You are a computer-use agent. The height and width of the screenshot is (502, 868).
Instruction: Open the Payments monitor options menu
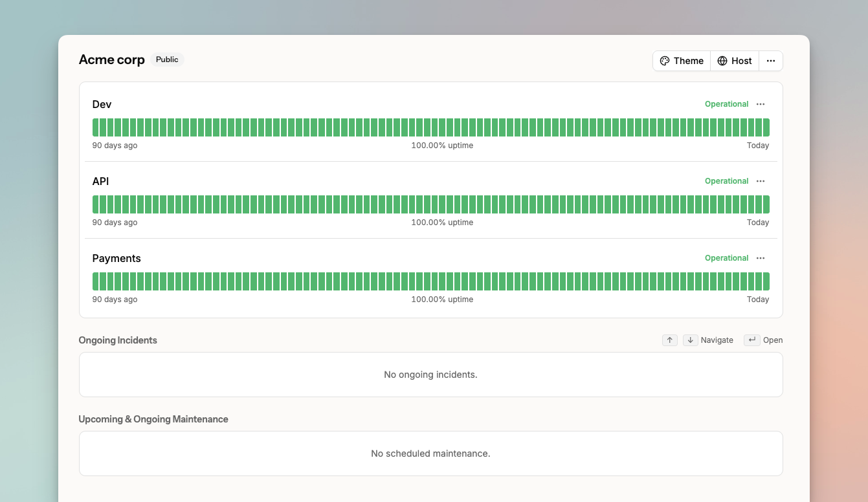pyautogui.click(x=761, y=258)
